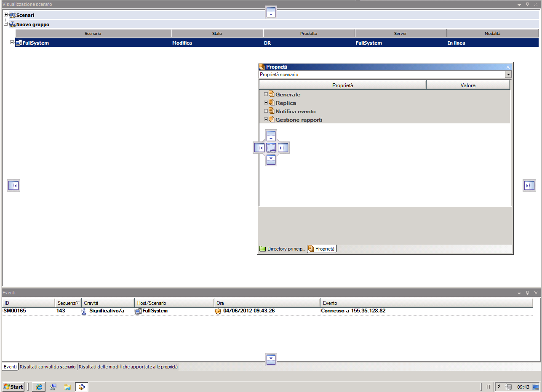Viewport: 542px width, 392px height.
Task: Open the Eventi panel options arrow
Action: click(x=519, y=293)
